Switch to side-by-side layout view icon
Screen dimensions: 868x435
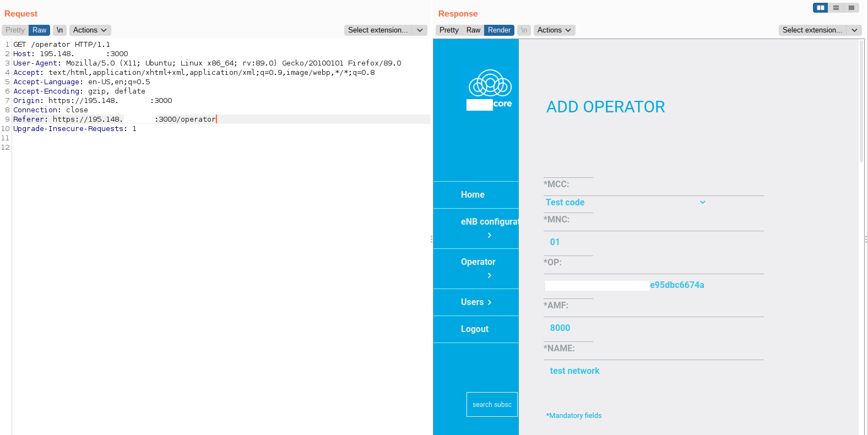coord(821,8)
